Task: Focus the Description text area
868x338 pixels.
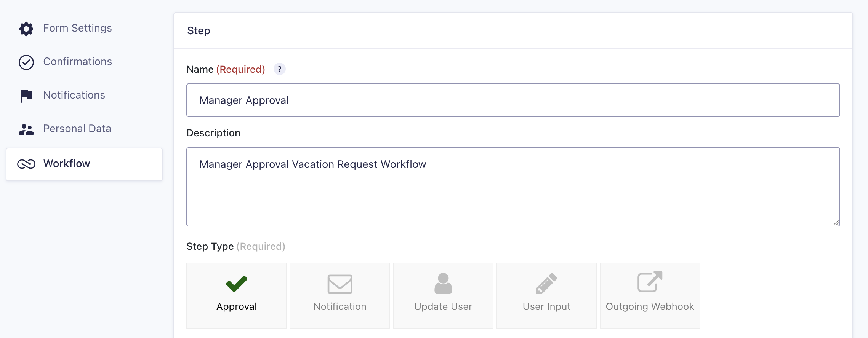Action: (513, 190)
